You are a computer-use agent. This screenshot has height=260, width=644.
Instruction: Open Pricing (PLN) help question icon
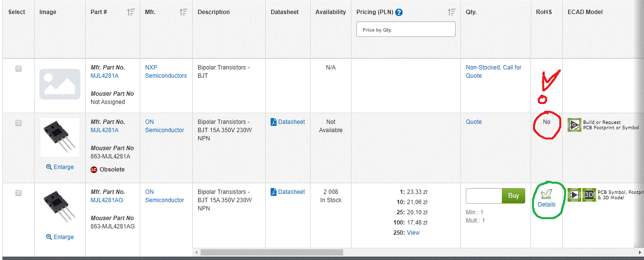pos(399,12)
